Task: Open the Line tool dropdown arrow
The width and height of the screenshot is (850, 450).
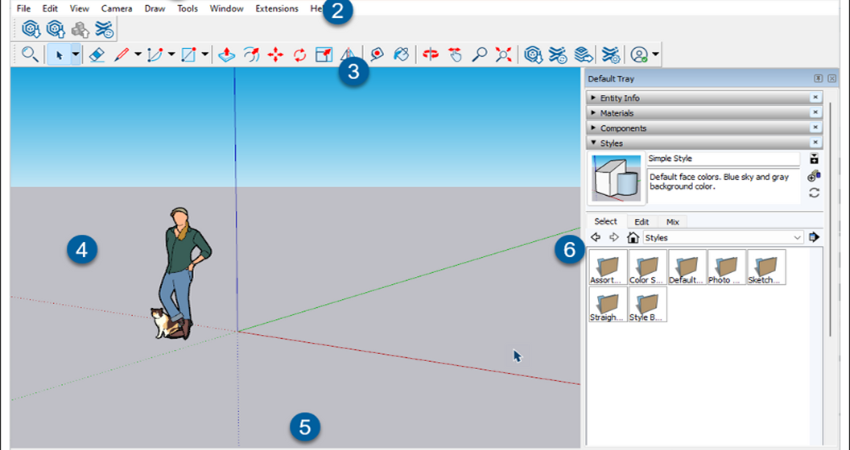Action: [138, 54]
